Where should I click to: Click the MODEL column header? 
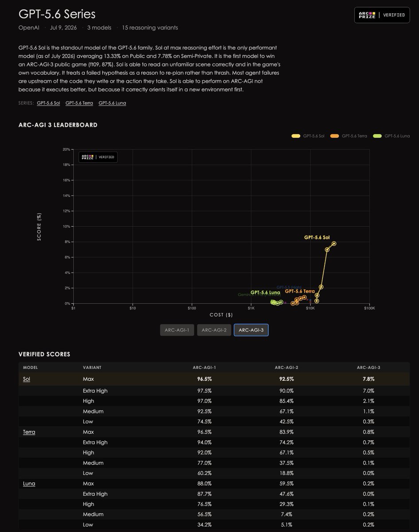pyautogui.click(x=31, y=368)
